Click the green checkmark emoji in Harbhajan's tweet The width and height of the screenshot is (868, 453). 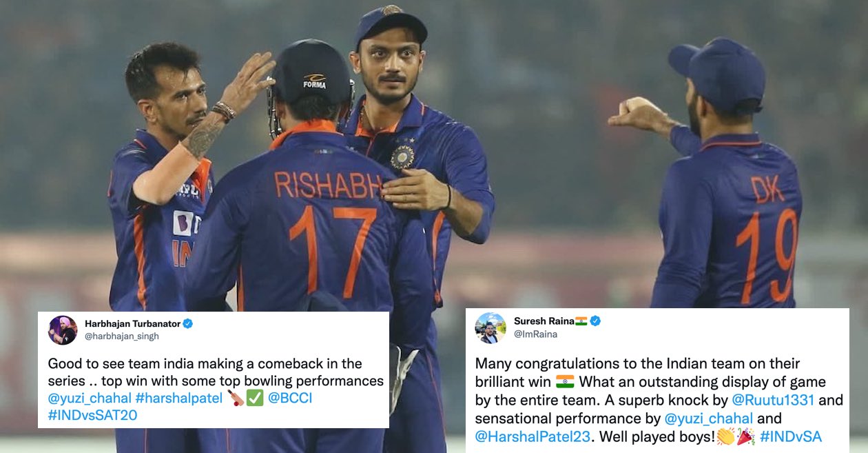click(x=255, y=399)
